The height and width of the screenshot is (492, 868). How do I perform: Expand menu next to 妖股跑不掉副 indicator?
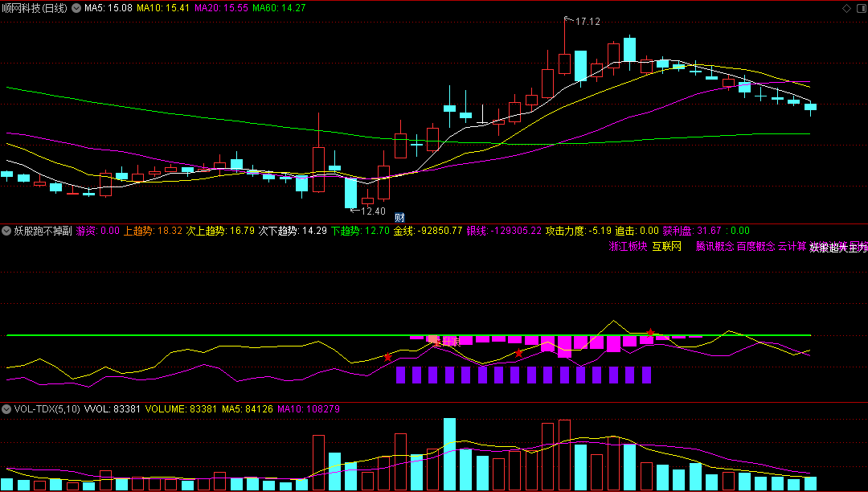coord(6,231)
